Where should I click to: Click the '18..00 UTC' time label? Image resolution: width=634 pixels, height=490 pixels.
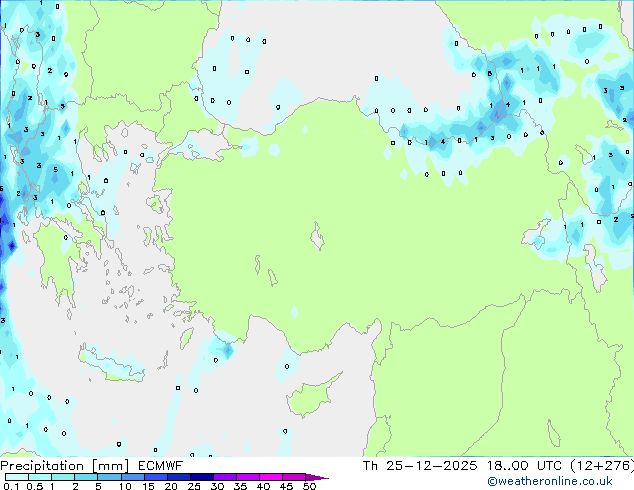coord(524,466)
